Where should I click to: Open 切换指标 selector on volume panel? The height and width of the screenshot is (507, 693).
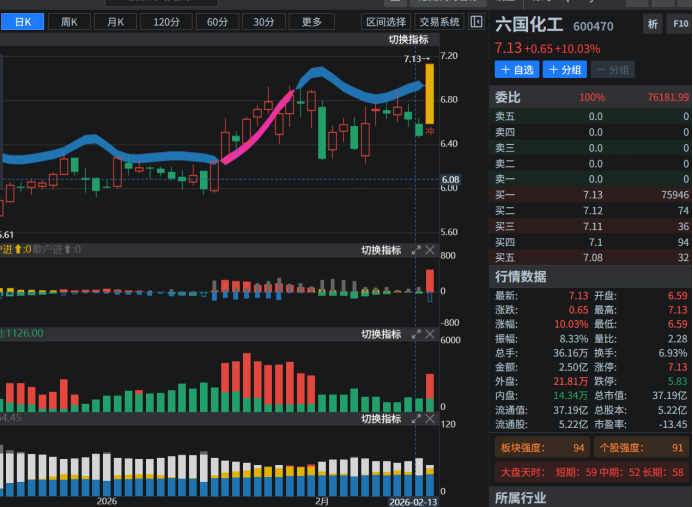coord(380,334)
